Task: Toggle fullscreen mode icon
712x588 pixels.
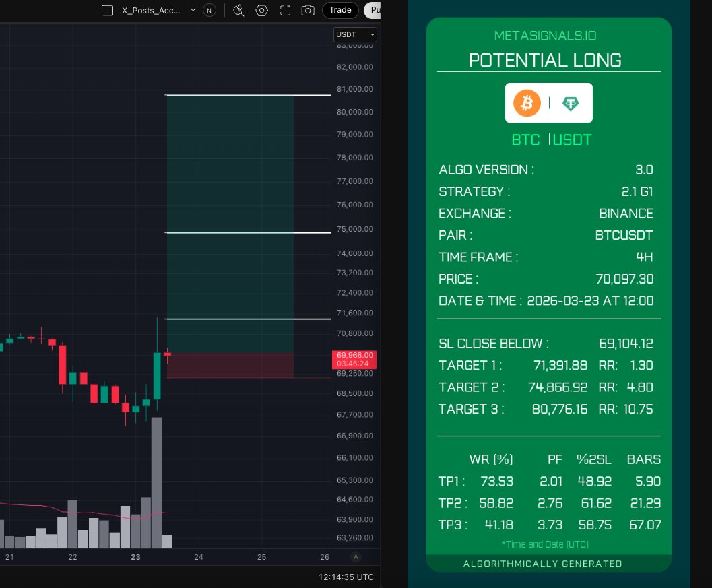Action: click(x=285, y=11)
